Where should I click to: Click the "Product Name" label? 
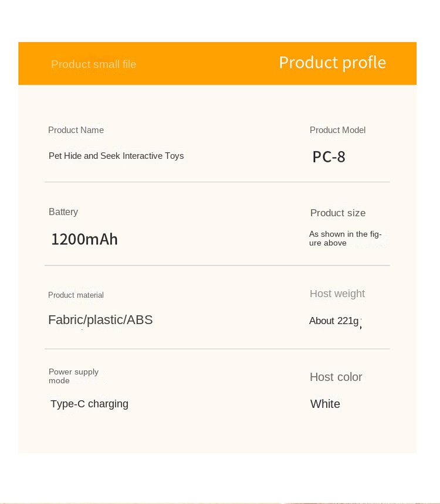[76, 130]
